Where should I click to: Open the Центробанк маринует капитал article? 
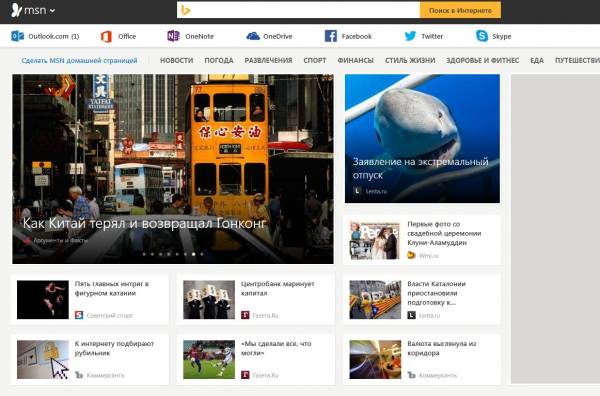(x=255, y=300)
